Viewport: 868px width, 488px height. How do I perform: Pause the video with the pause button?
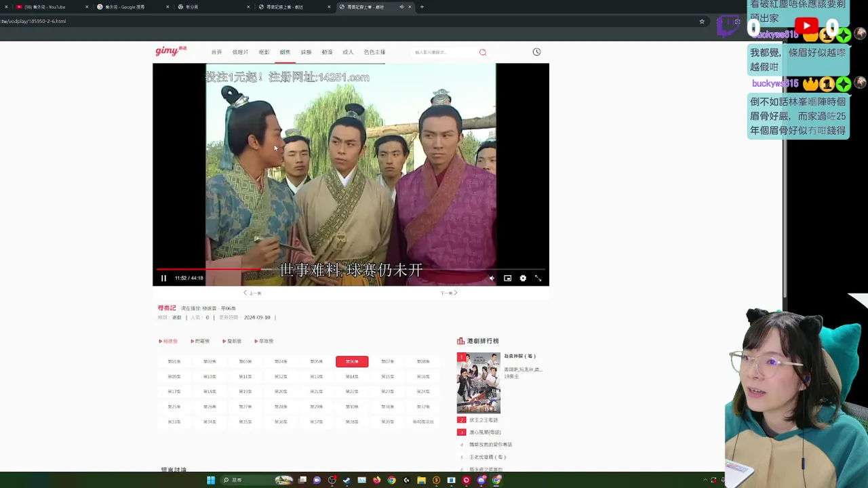[x=163, y=278]
